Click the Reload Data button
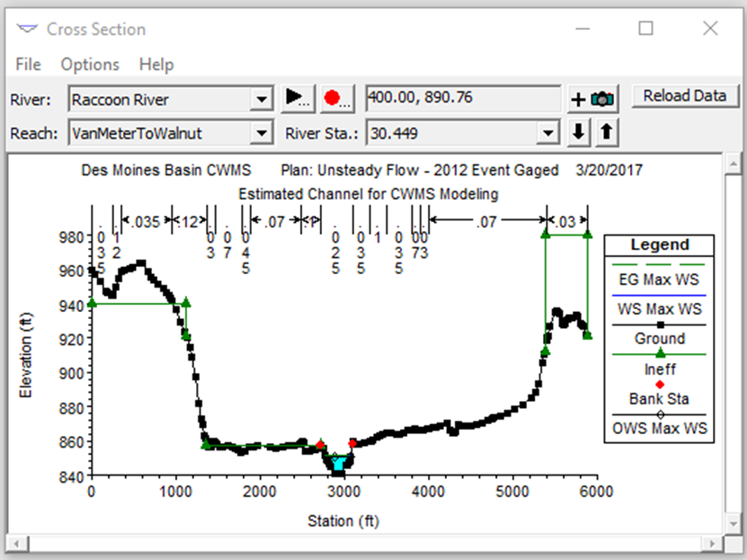This screenshot has height=560, width=747. [x=685, y=95]
